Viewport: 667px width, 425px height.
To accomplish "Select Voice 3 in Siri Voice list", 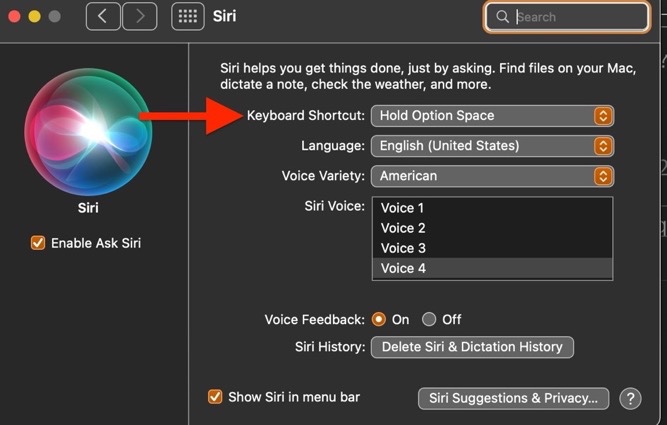I will tap(492, 248).
